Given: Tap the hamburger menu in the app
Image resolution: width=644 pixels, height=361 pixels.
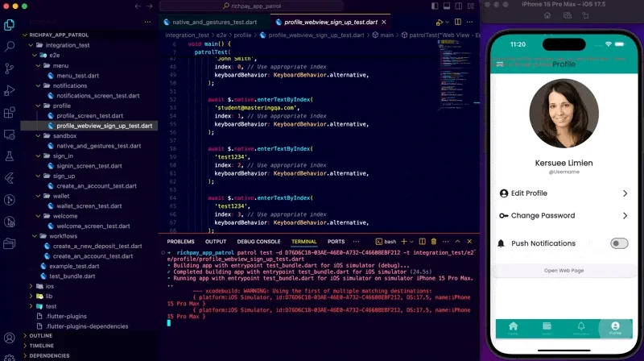Looking at the screenshot, I should point(500,64).
